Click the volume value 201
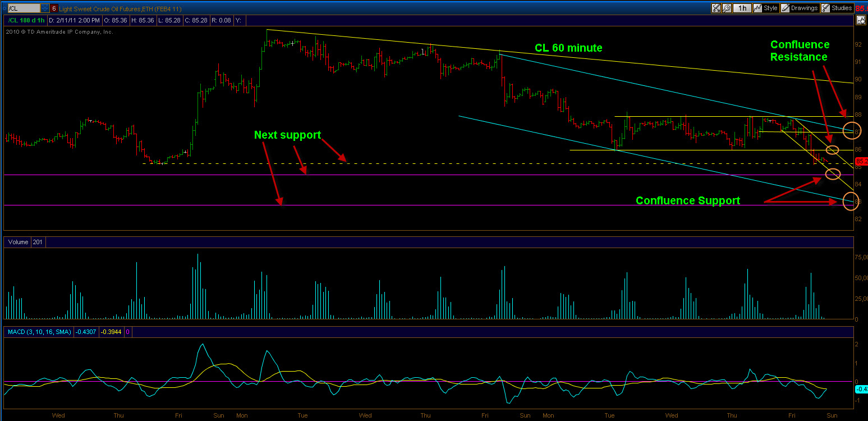This screenshot has height=421, width=868. [x=38, y=242]
